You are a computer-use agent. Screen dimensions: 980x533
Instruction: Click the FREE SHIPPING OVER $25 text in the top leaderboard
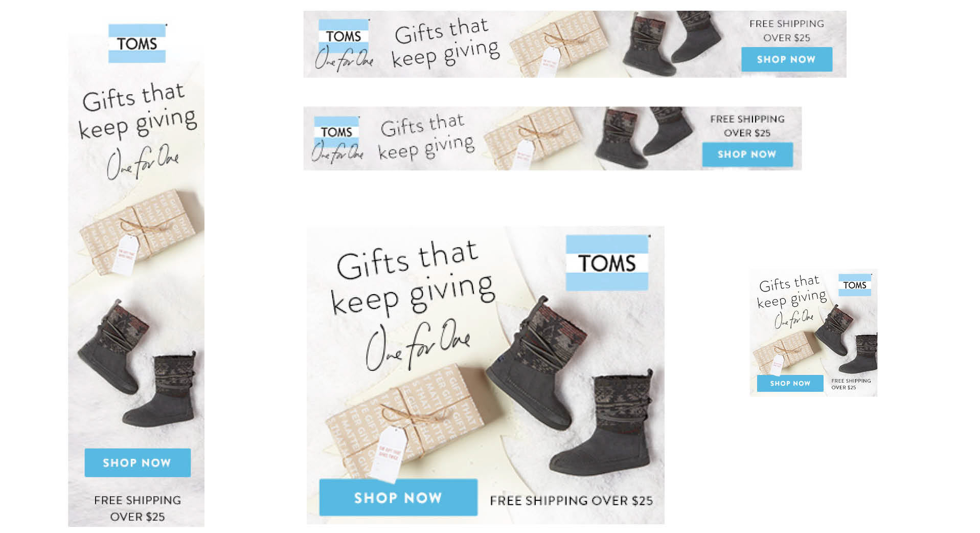point(787,31)
